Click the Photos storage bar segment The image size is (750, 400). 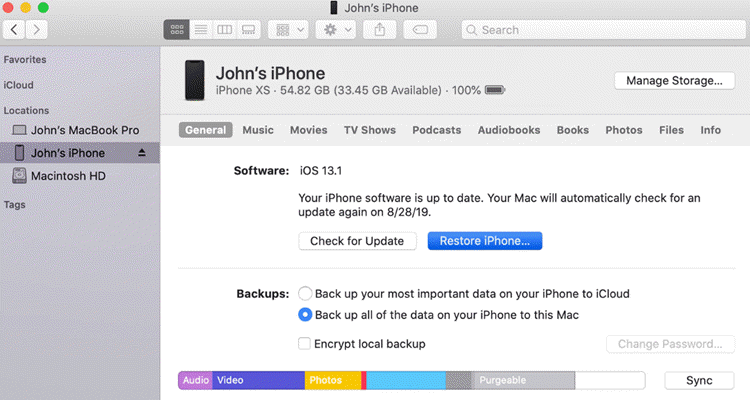coord(333,380)
